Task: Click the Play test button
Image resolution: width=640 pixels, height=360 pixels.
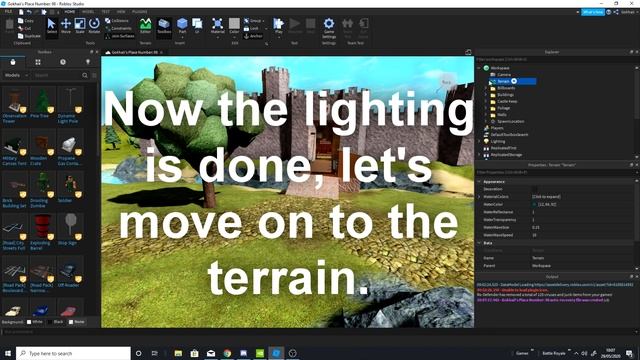Action: click(x=279, y=26)
